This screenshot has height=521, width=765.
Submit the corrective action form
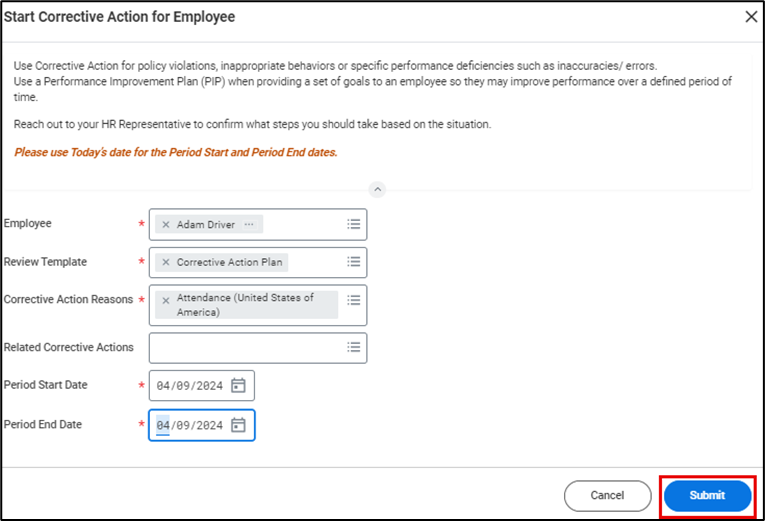click(x=707, y=495)
